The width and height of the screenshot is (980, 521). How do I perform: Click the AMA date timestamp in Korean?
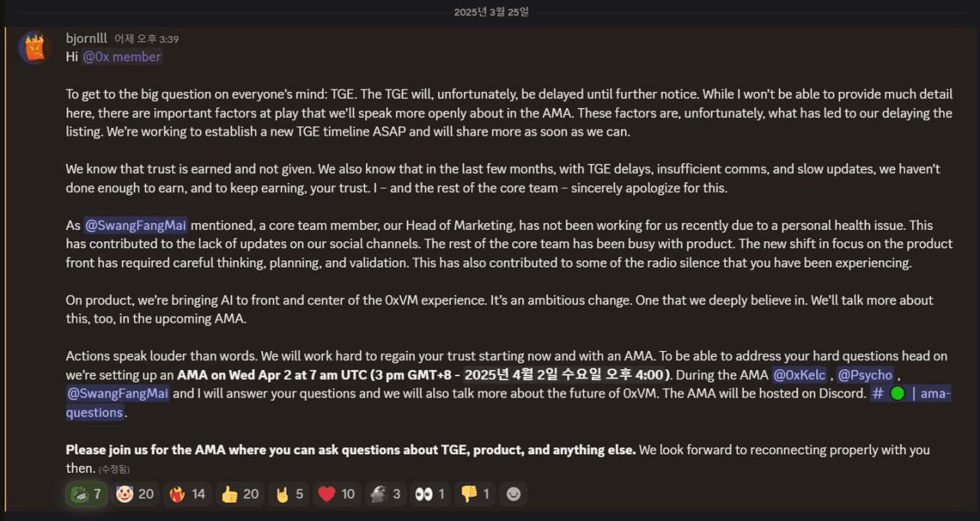567,375
